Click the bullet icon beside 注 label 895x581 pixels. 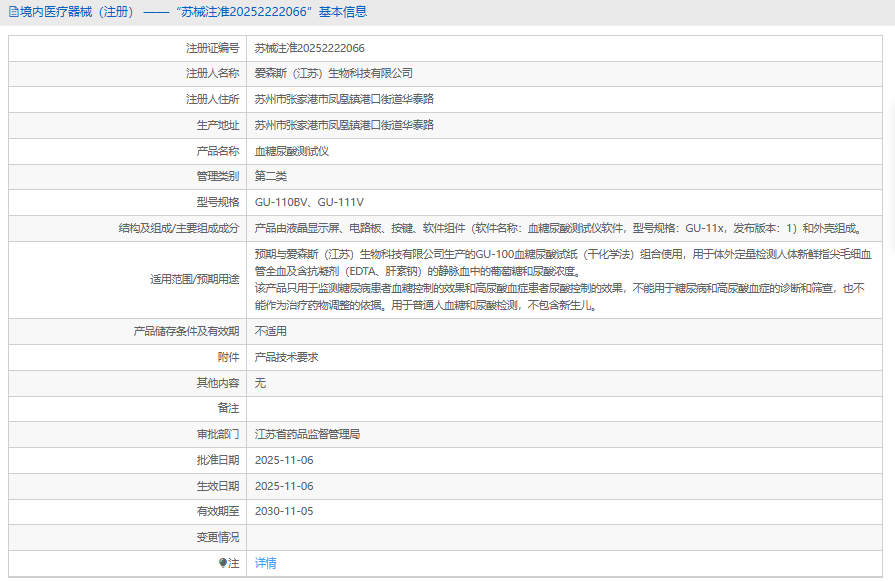pos(223,563)
